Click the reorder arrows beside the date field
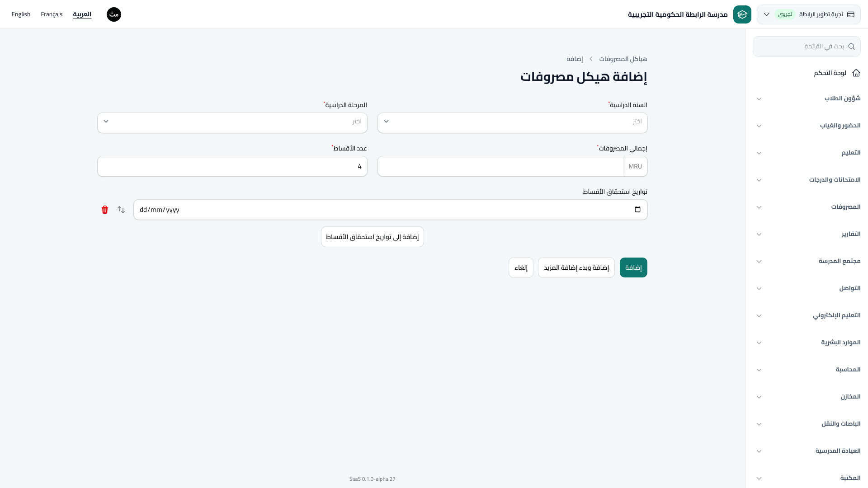 tap(121, 210)
